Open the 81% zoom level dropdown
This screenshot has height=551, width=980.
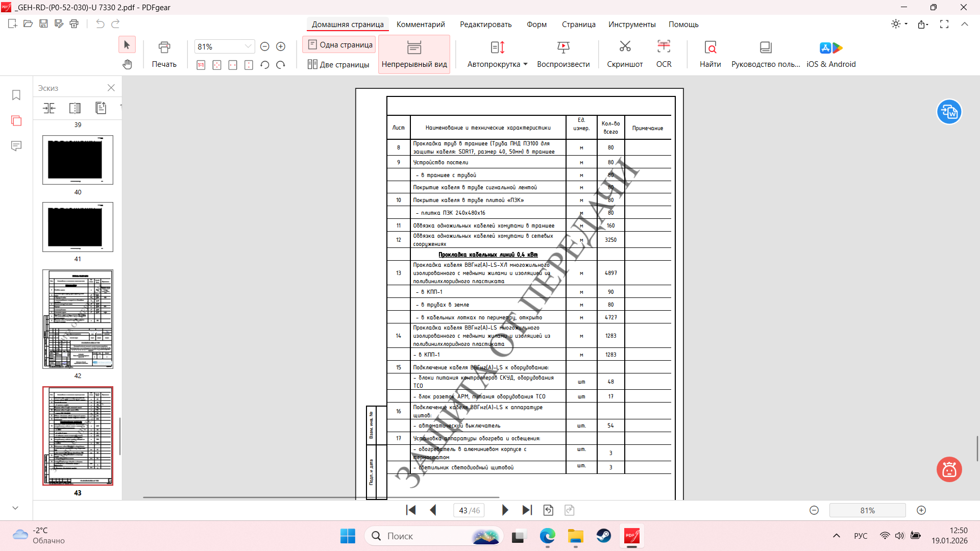coord(248,46)
